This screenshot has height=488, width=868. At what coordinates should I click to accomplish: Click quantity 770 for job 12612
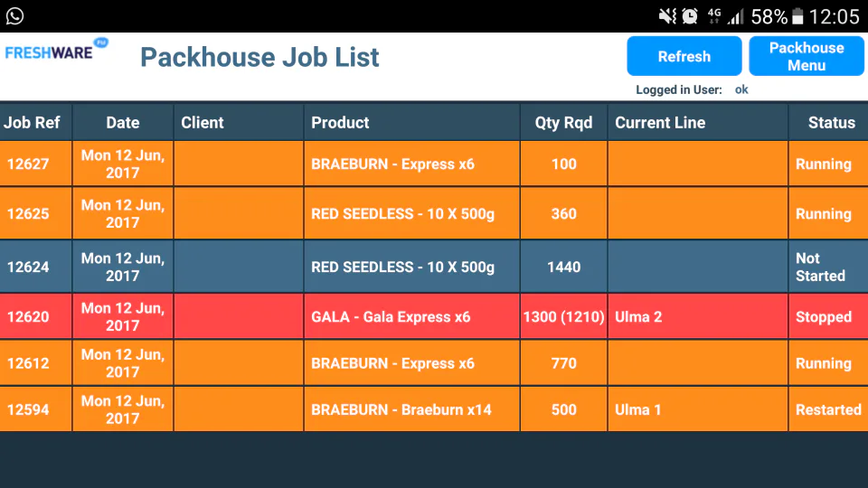(563, 363)
